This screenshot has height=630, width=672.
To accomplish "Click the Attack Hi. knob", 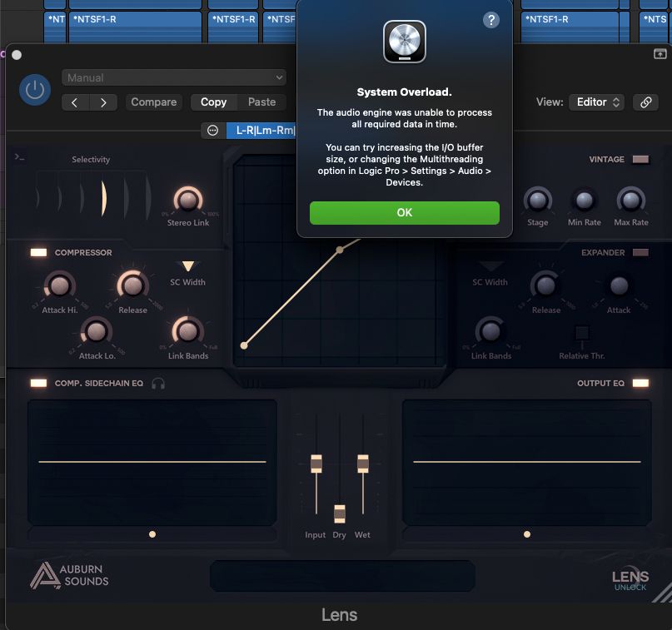I will coord(60,285).
